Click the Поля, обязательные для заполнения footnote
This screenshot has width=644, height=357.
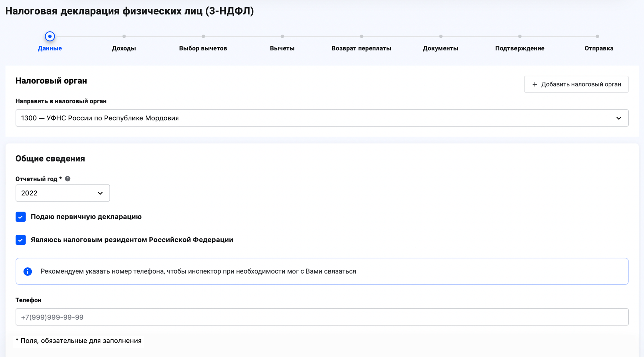78,341
